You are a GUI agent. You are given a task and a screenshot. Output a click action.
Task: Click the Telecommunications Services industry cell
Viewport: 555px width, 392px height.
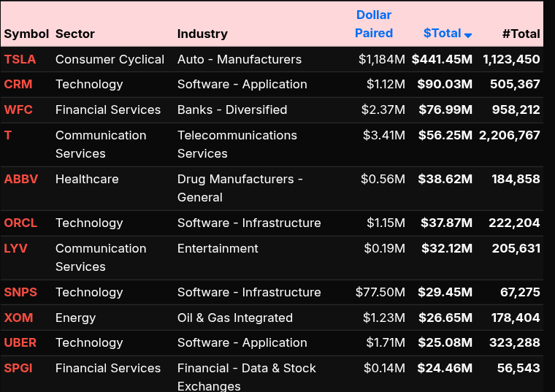(237, 144)
